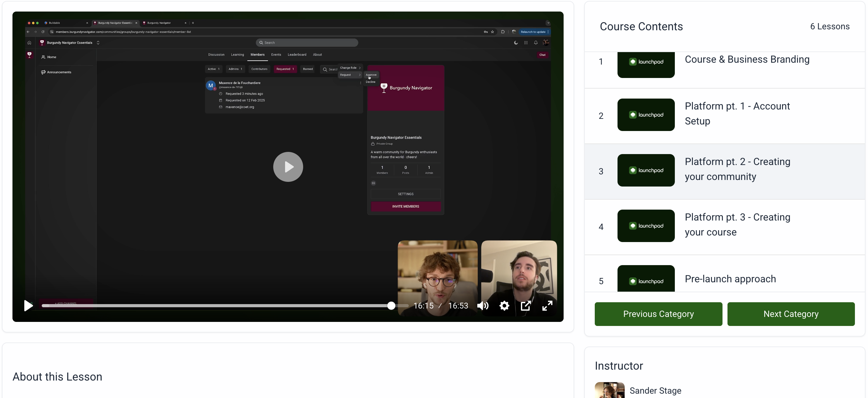This screenshot has width=868, height=398.
Task: In the video, click the apps grid icon
Action: click(x=526, y=43)
